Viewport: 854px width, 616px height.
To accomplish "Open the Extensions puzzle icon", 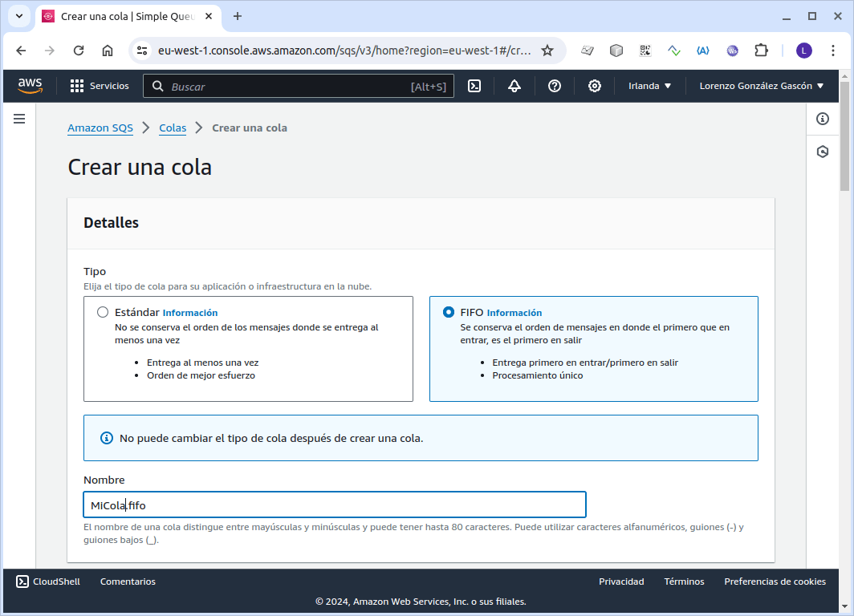I will 761,51.
